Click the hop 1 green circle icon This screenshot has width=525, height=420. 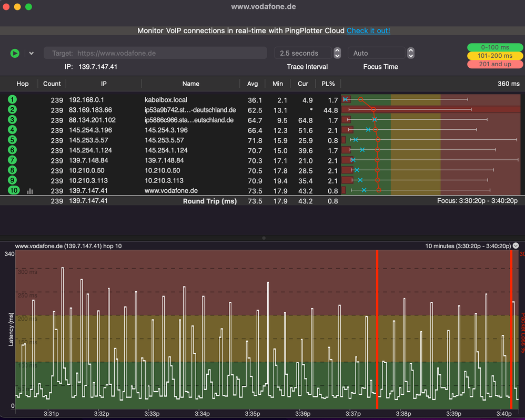pyautogui.click(x=13, y=99)
